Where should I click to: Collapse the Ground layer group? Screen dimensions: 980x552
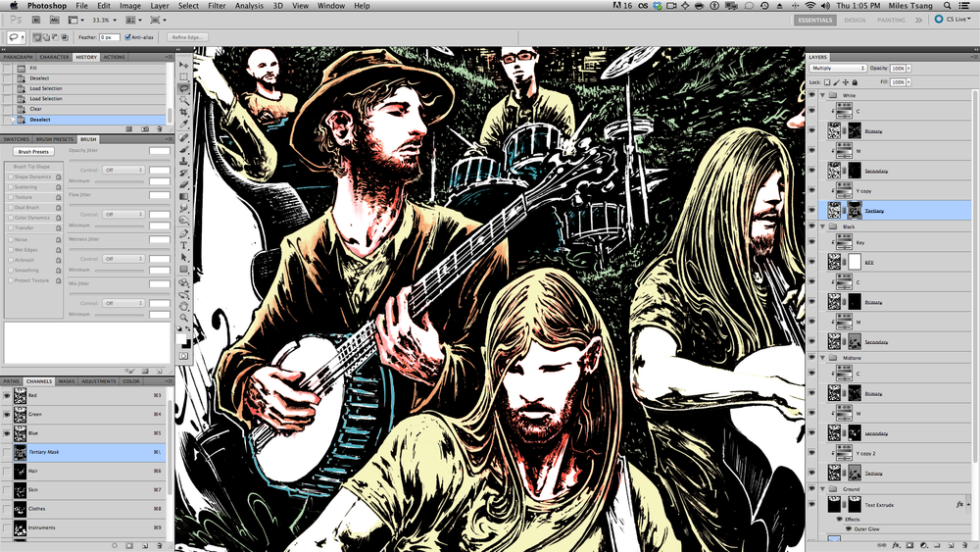(823, 489)
